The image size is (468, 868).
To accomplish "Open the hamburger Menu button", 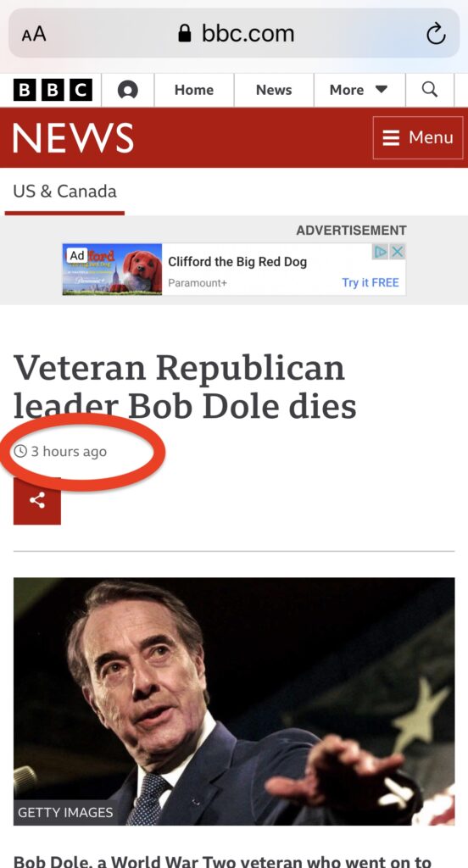I will coord(418,137).
